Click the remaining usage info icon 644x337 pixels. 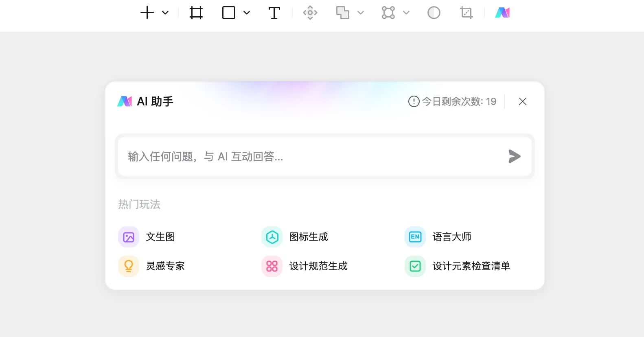tap(414, 101)
